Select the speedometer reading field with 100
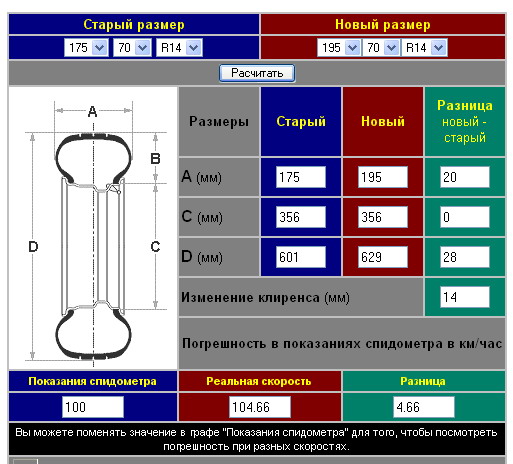Viewport: 513px width, 464px height. [x=93, y=407]
